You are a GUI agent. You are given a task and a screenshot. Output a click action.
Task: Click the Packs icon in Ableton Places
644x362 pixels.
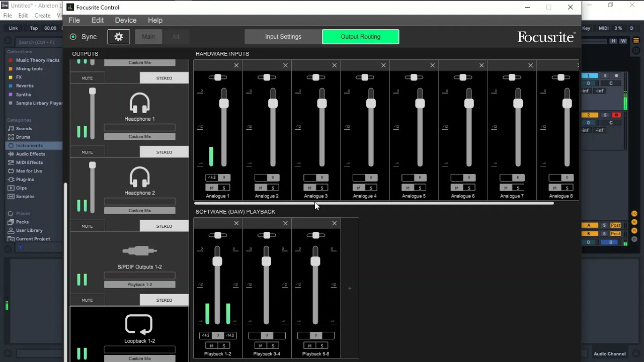coord(11,222)
